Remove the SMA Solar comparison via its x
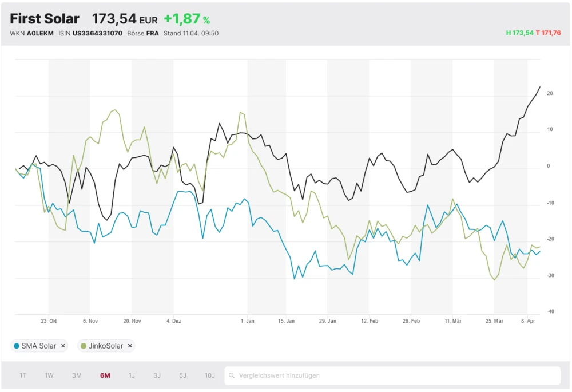Viewport: 572px width, 392px height. (x=63, y=346)
